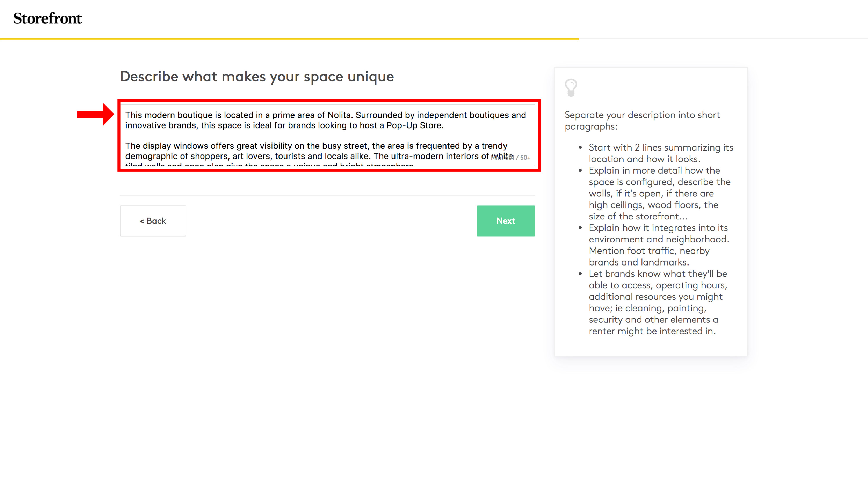The image size is (868, 484).
Task: Click the 'Start with 2 lines' bullet
Action: pos(660,153)
